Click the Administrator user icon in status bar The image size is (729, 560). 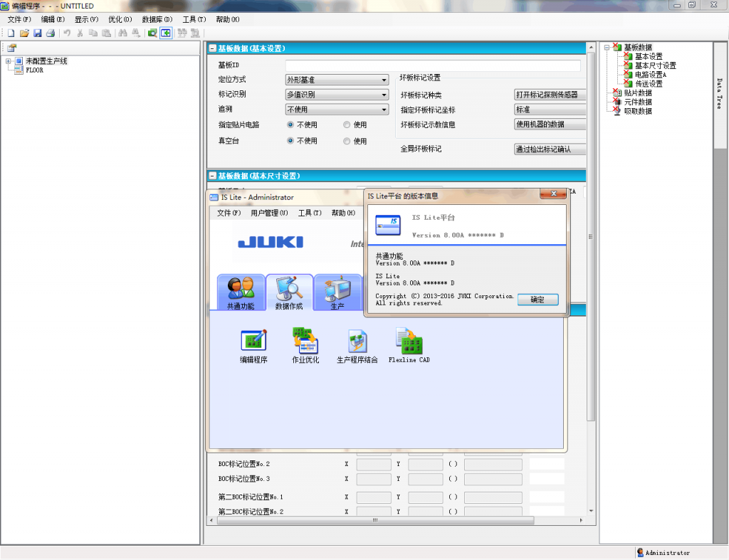(x=640, y=553)
